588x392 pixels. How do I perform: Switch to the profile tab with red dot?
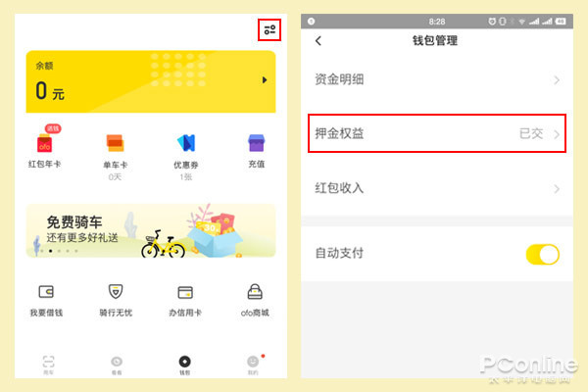tap(254, 365)
